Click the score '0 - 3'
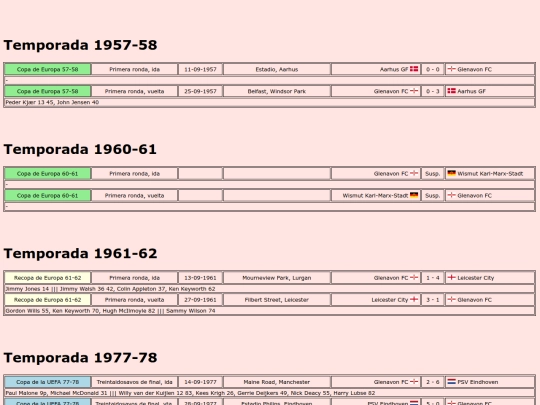 [433, 91]
